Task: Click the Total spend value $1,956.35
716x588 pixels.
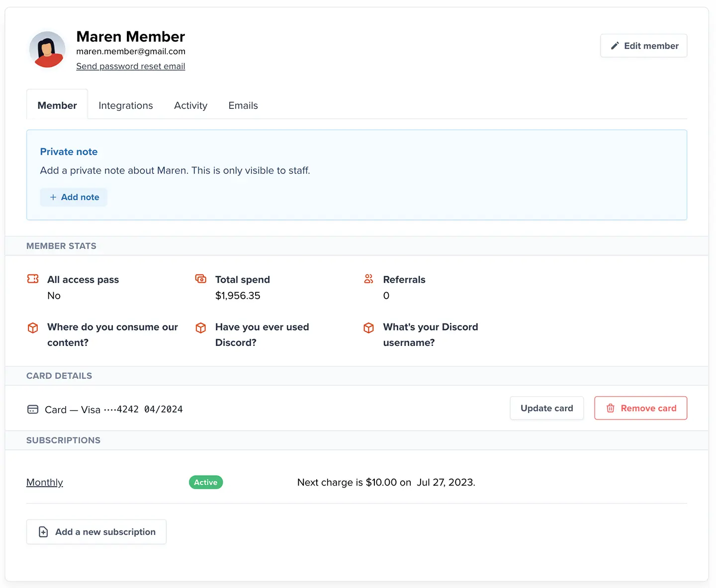Action: pyautogui.click(x=238, y=295)
